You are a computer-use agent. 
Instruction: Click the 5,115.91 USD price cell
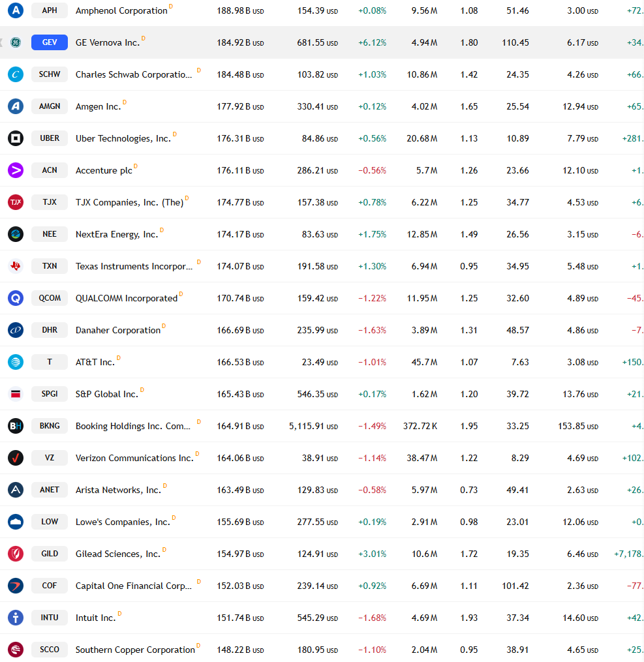[x=313, y=426]
